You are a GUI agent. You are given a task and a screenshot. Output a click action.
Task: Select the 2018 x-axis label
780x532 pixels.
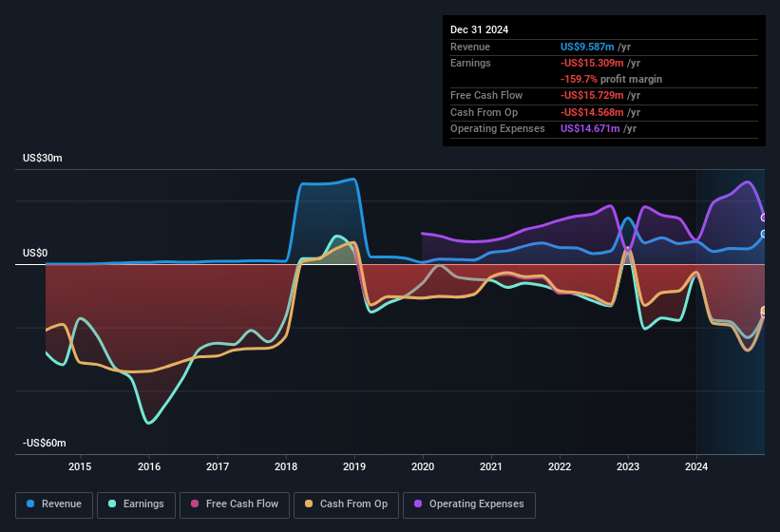coord(286,466)
